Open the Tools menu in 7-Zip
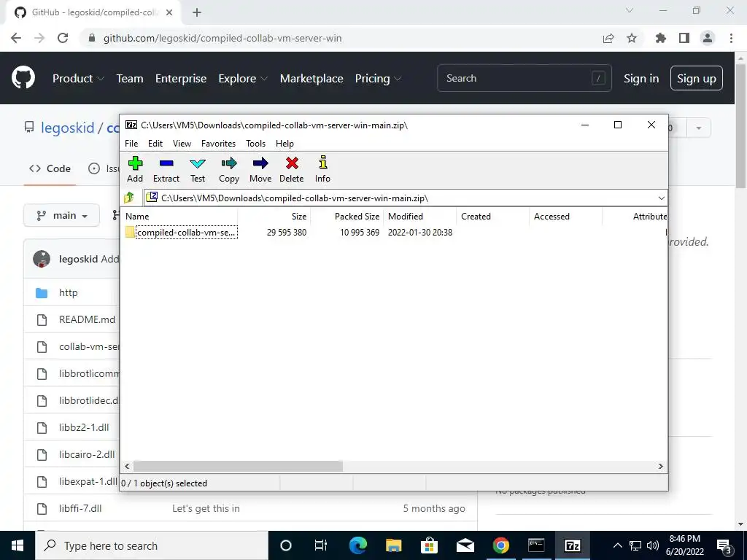This screenshot has height=560, width=747. point(255,144)
